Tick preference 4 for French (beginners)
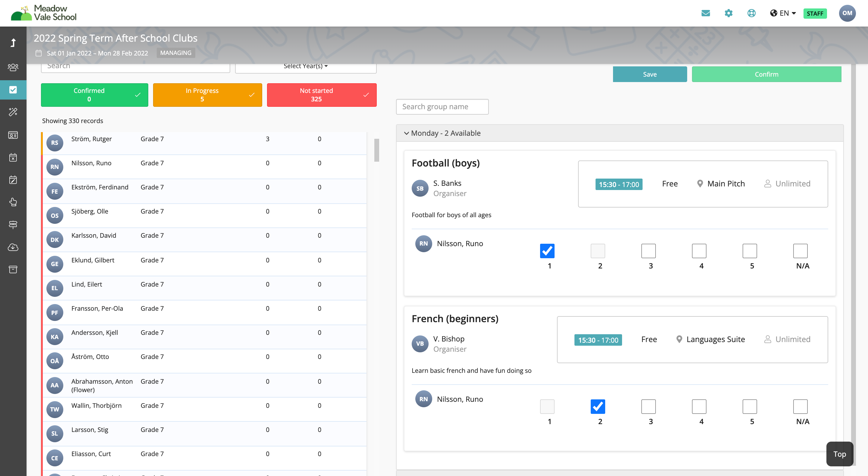This screenshot has height=476, width=868. pyautogui.click(x=699, y=407)
